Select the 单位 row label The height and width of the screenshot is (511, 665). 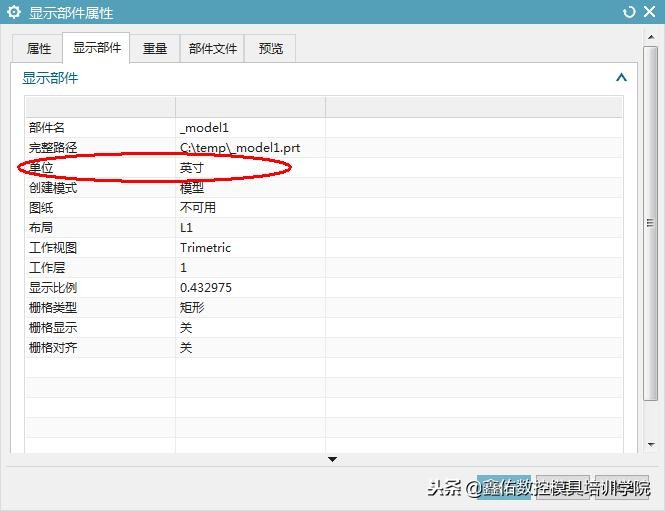[41, 168]
